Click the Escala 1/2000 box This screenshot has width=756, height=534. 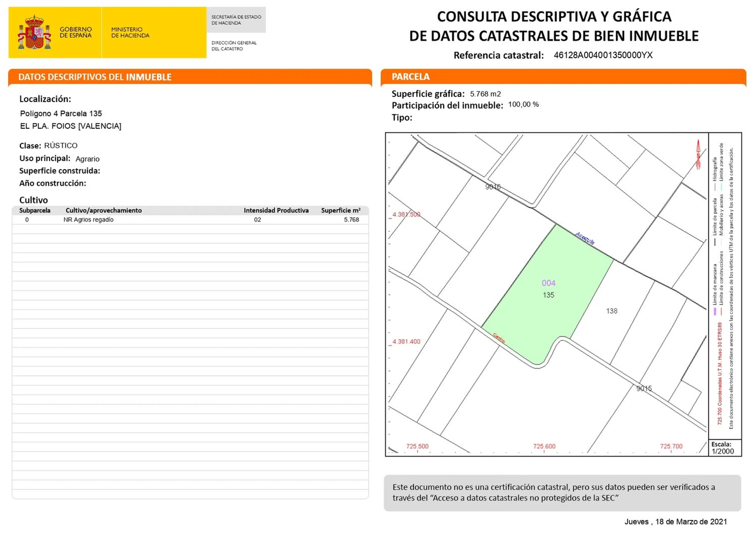pyautogui.click(x=724, y=448)
